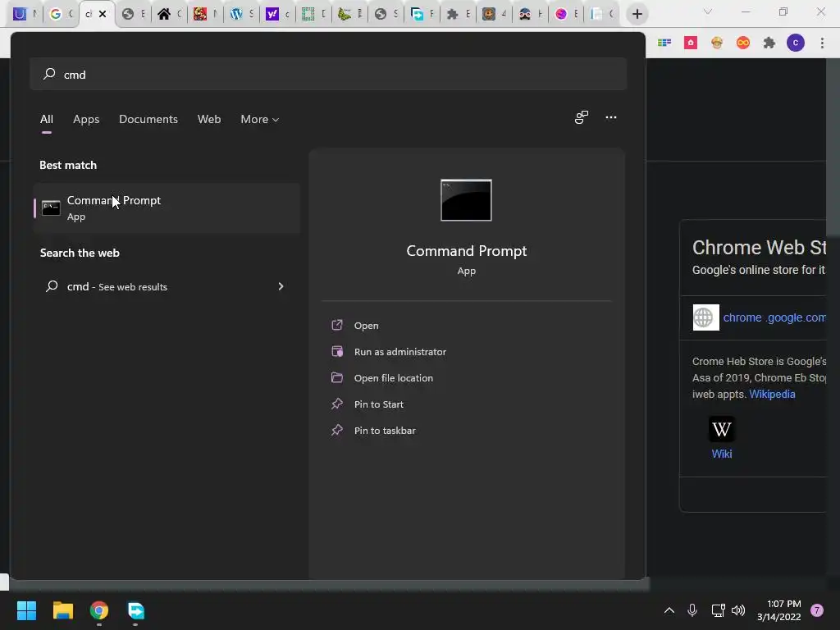Image resolution: width=840 pixels, height=630 pixels.
Task: Expand cmd web results chevron arrow
Action: [281, 286]
